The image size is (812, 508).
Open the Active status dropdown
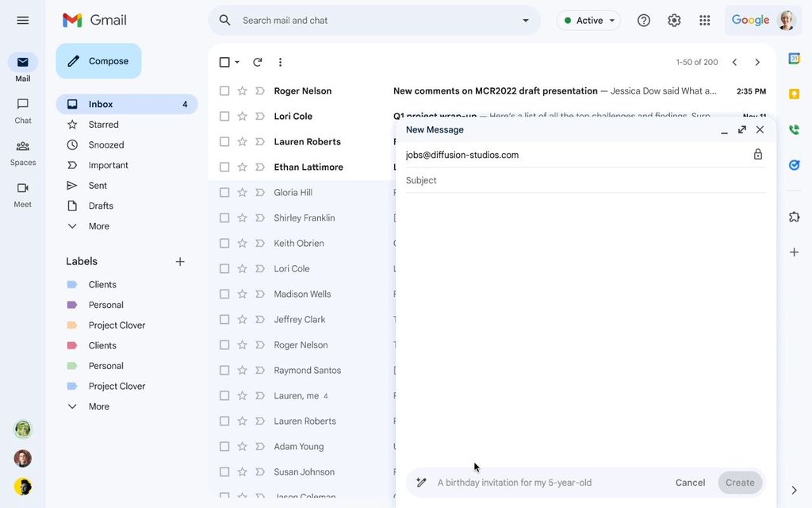[x=588, y=19]
